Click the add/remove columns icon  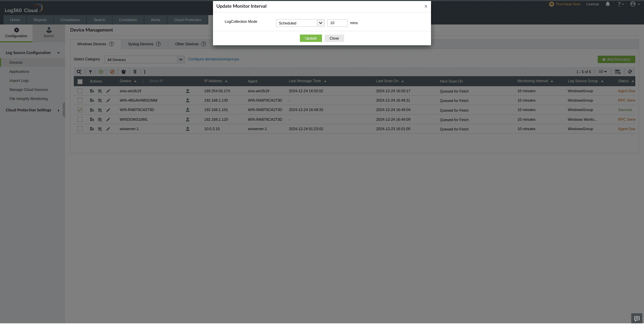pyautogui.click(x=618, y=72)
